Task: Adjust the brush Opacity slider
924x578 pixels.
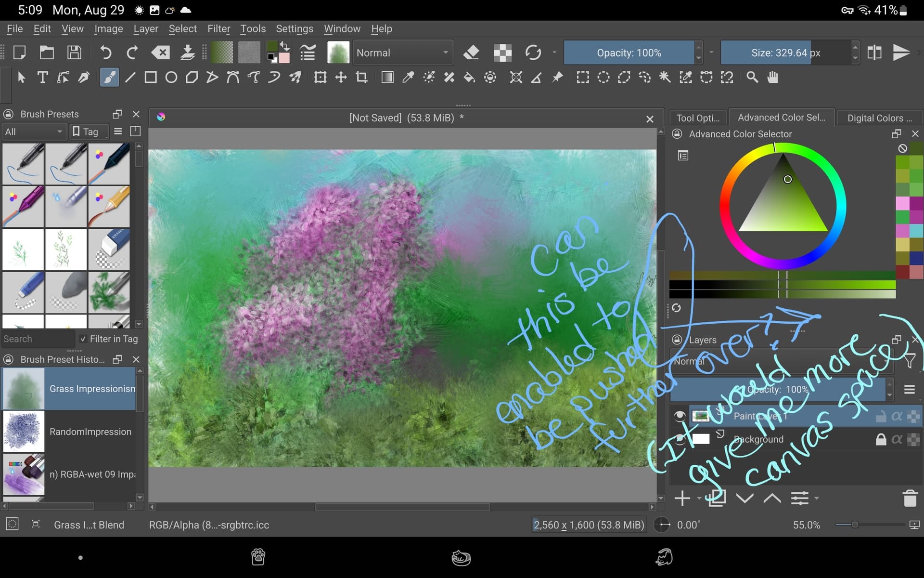Action: click(x=629, y=53)
